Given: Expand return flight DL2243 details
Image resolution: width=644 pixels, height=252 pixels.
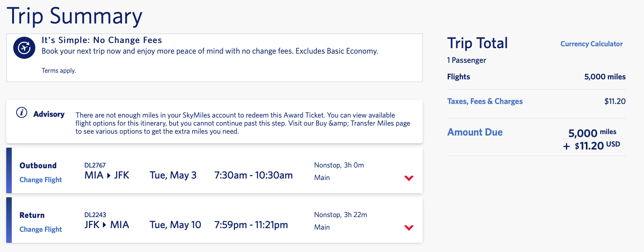Looking at the screenshot, I should (x=409, y=228).
